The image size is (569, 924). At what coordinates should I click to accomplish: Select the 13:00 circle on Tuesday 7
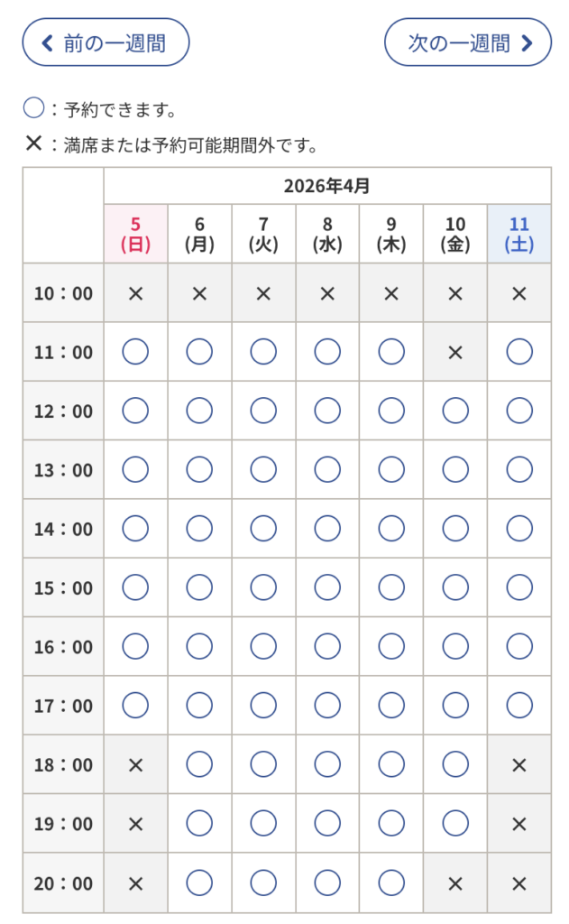click(263, 469)
